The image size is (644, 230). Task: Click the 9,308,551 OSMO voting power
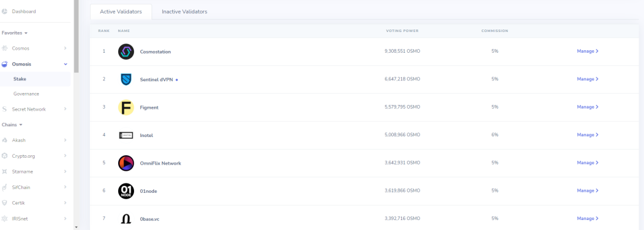[x=402, y=52]
